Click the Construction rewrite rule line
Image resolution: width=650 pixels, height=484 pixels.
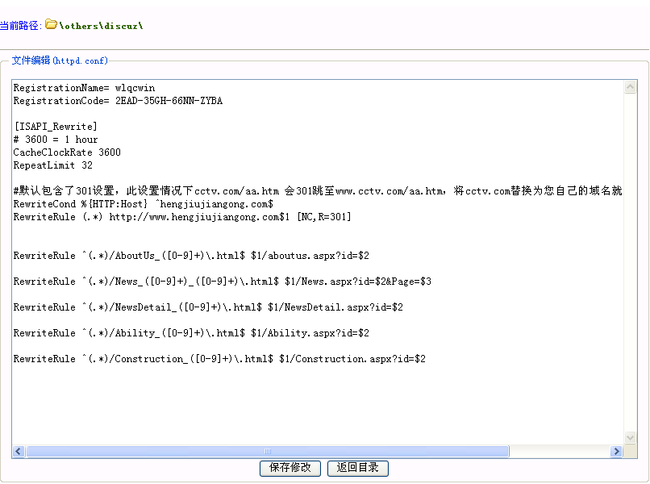219,359
